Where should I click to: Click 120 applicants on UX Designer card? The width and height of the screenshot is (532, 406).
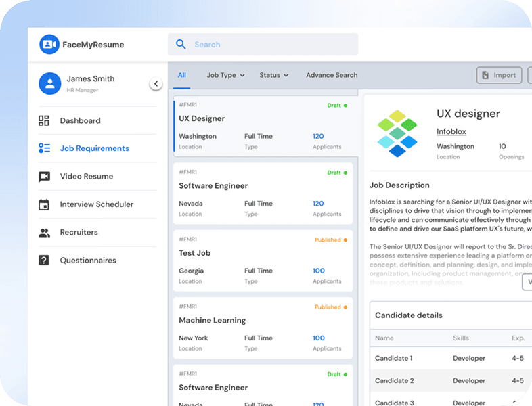[318, 137]
